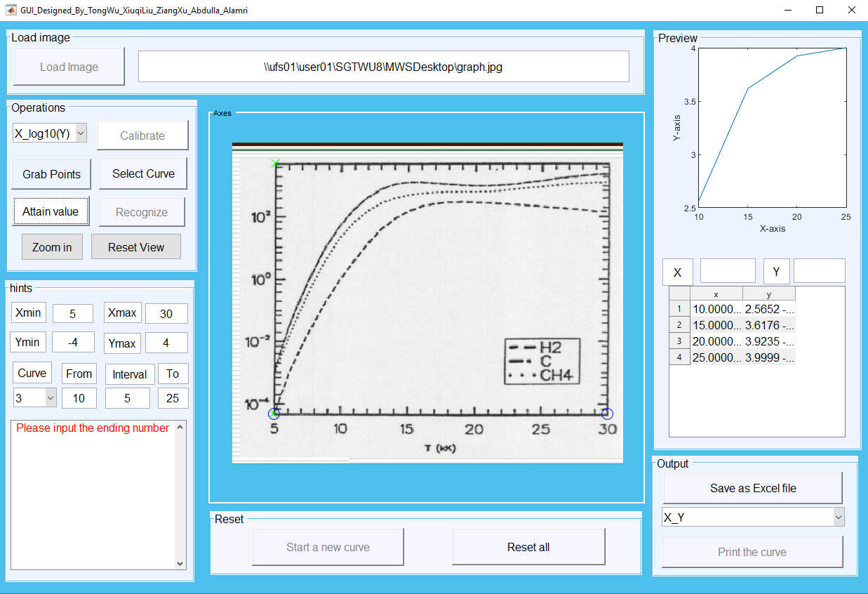This screenshot has height=594, width=868.
Task: Click the From field containing 10
Action: (79, 398)
